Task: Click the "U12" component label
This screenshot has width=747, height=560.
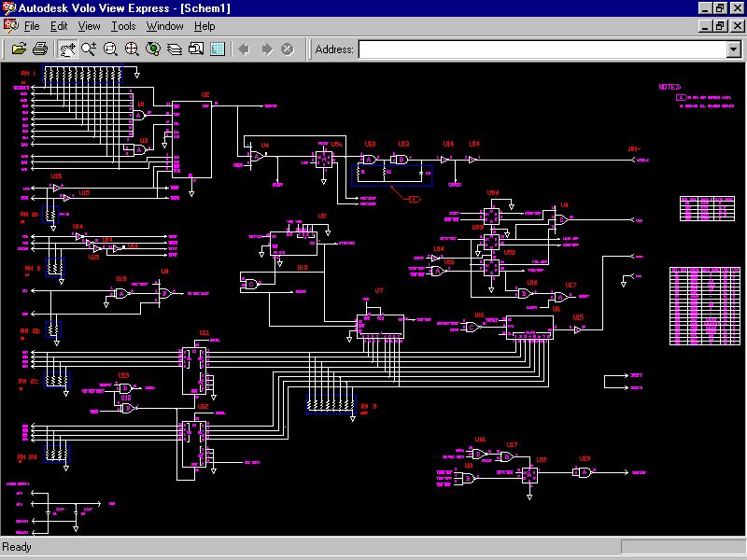Action: pyautogui.click(x=203, y=406)
